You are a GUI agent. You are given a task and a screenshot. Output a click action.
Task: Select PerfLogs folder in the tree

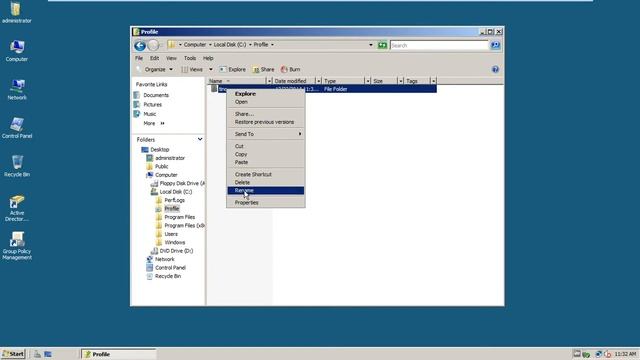pos(170,200)
